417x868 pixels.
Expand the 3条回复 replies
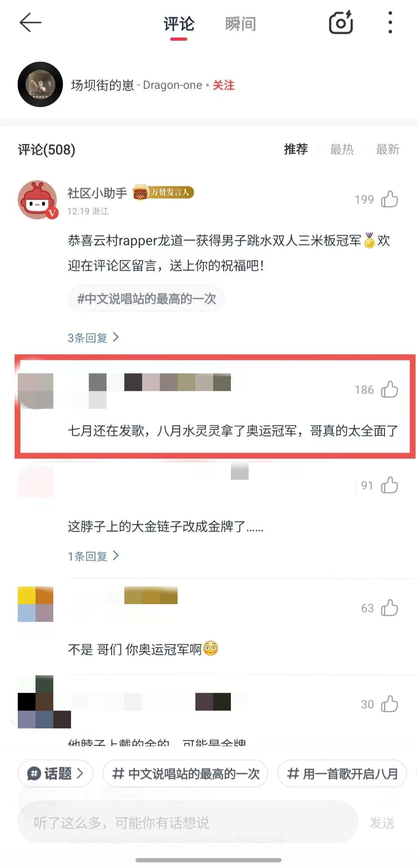click(x=93, y=338)
